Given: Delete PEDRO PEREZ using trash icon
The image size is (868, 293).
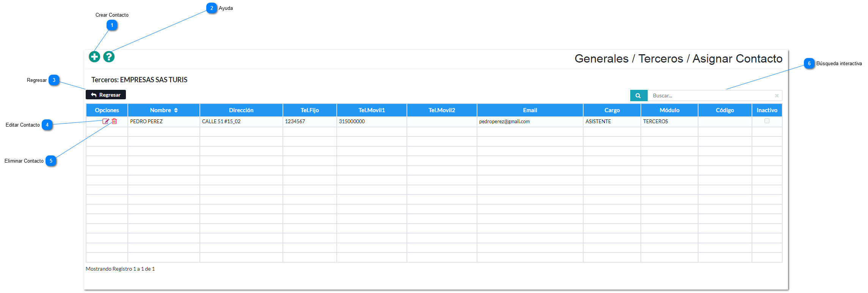Looking at the screenshot, I should pos(114,121).
